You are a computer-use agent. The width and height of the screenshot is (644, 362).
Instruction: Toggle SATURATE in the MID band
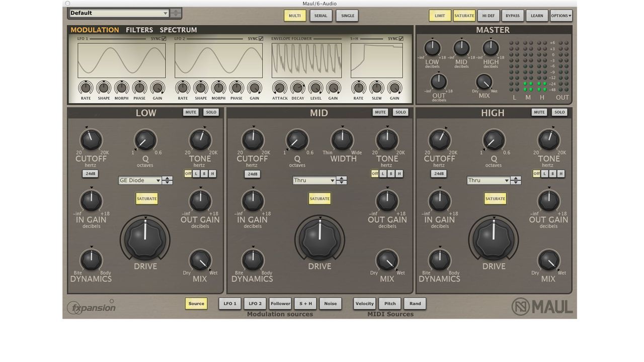coord(319,199)
